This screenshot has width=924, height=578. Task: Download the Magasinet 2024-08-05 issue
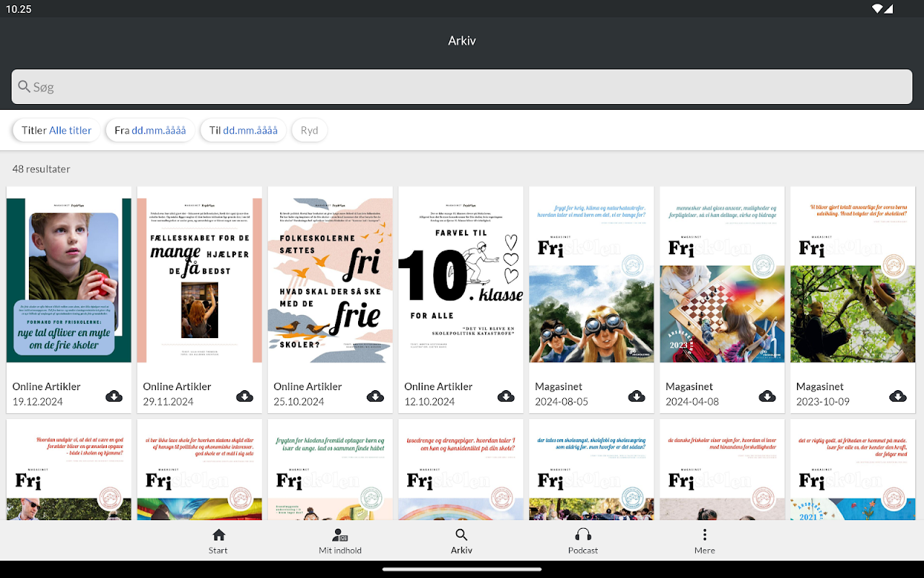tap(637, 396)
